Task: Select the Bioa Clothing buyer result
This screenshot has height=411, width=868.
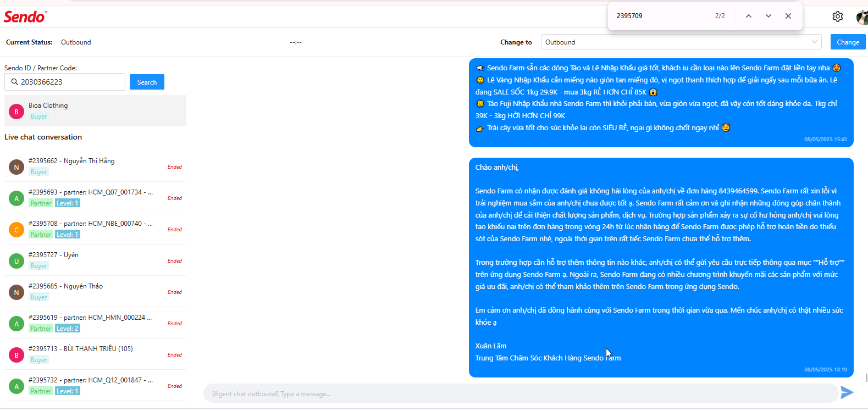Action: pyautogui.click(x=95, y=111)
